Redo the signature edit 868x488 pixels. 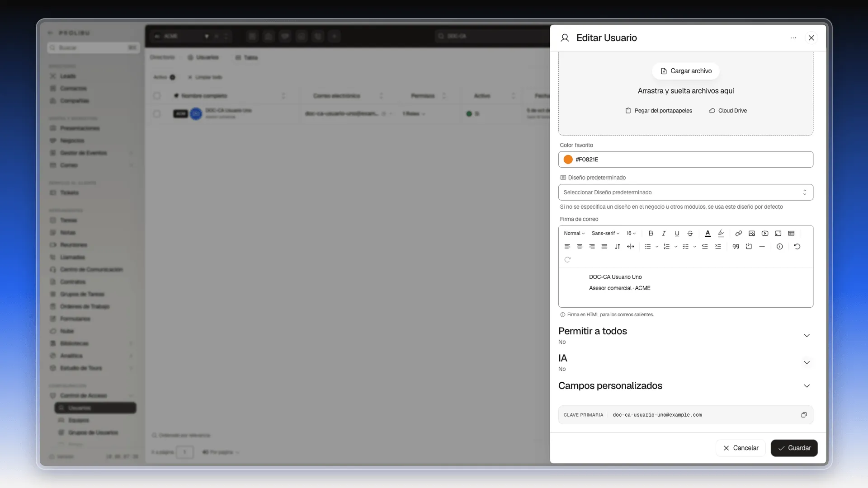pos(567,260)
